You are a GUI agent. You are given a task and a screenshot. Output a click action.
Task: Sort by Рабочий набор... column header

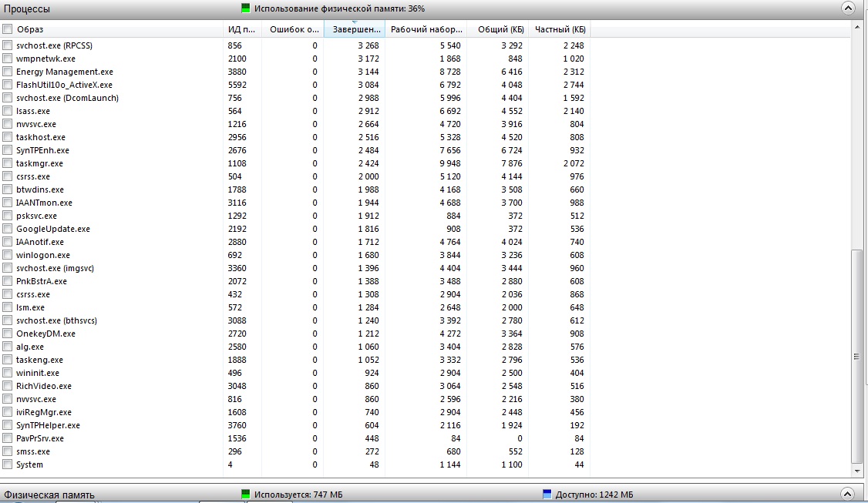pyautogui.click(x=426, y=29)
